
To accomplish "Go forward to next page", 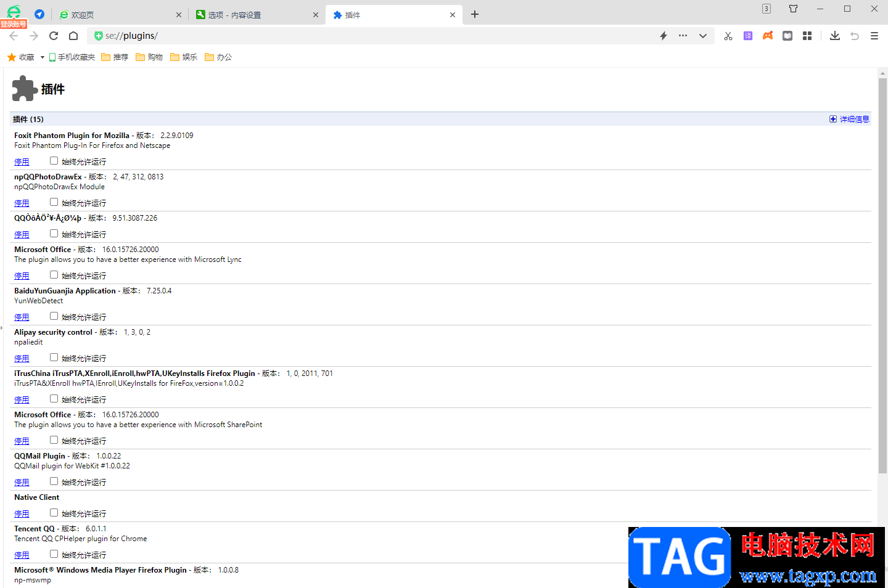I will tap(34, 36).
